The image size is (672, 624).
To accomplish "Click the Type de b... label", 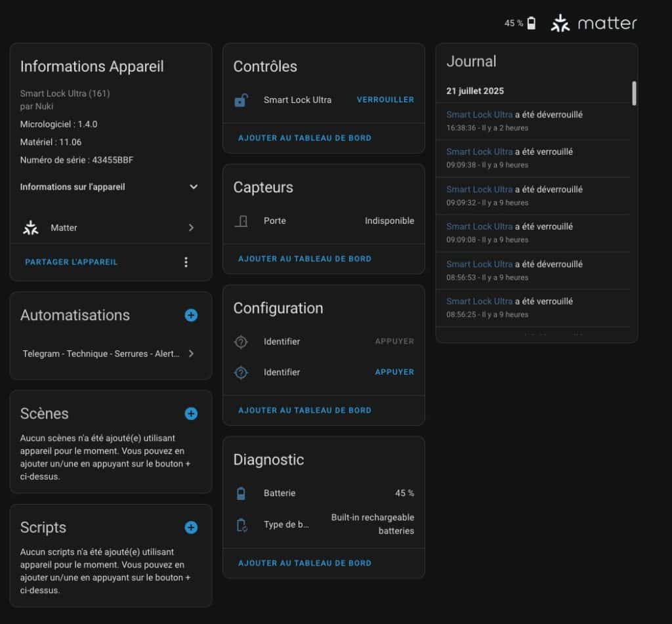I will [x=286, y=524].
